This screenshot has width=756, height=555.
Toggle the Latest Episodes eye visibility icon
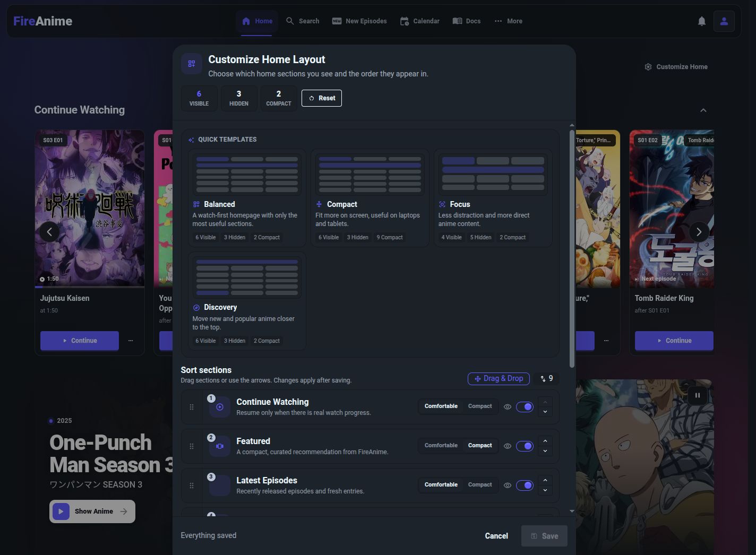[508, 485]
